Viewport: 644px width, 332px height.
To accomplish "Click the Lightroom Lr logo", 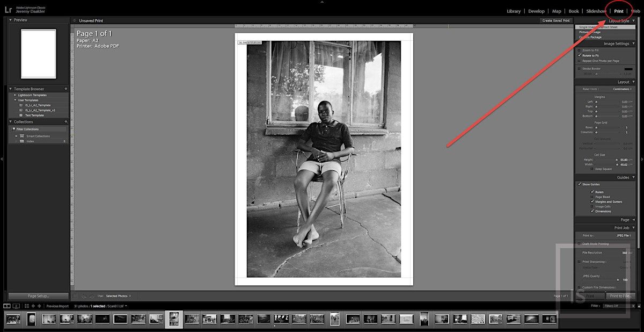I will tap(8, 10).
